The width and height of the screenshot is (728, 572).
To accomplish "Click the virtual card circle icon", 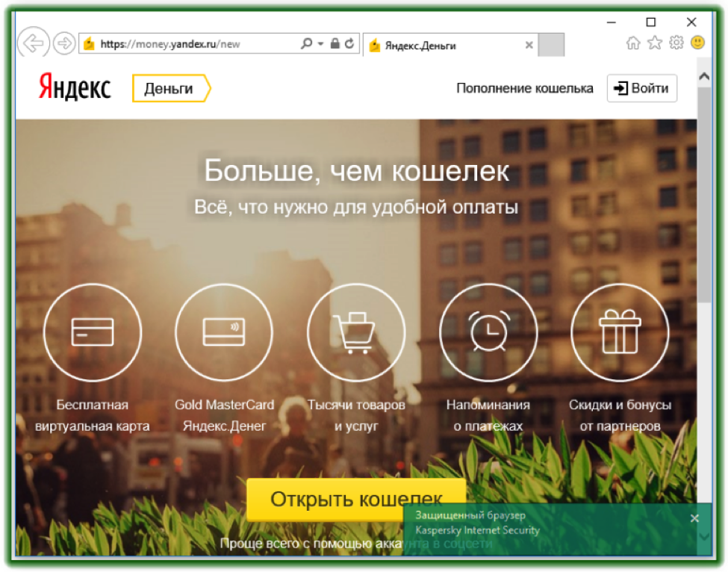I will pos(93,332).
